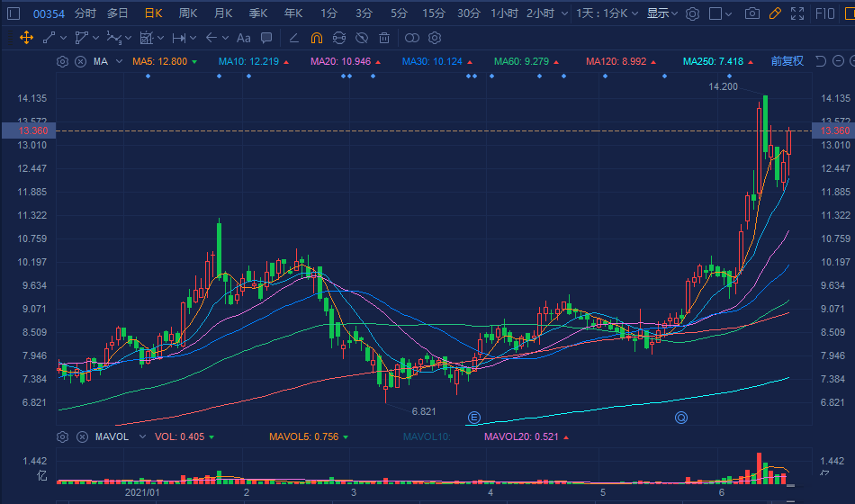
Task: Select the move/crosshair cursor tool
Action: 26,38
